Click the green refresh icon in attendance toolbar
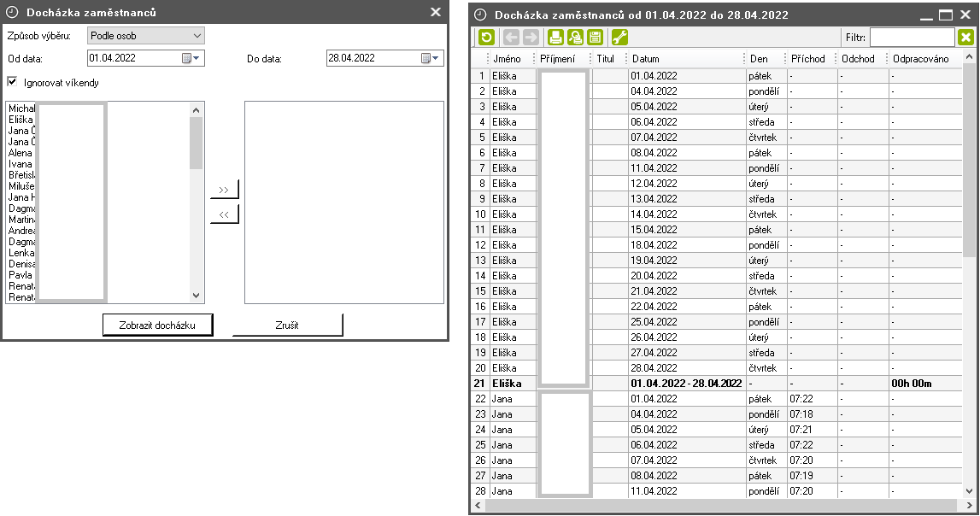Image resolution: width=980 pixels, height=516 pixels. 486,38
